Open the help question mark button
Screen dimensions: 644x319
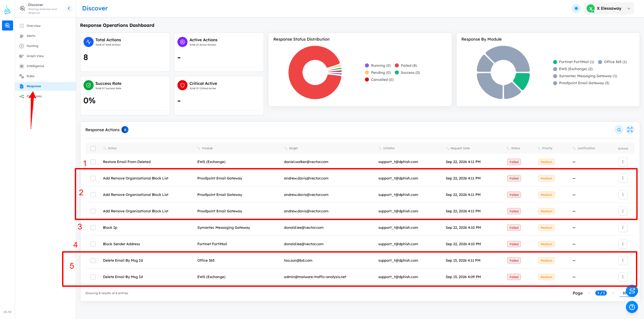[632, 307]
